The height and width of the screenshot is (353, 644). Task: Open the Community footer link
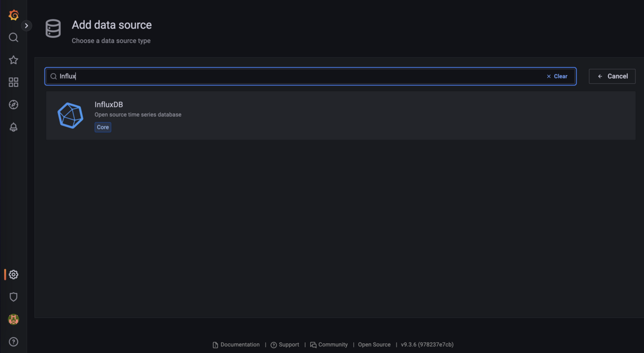[329, 345]
